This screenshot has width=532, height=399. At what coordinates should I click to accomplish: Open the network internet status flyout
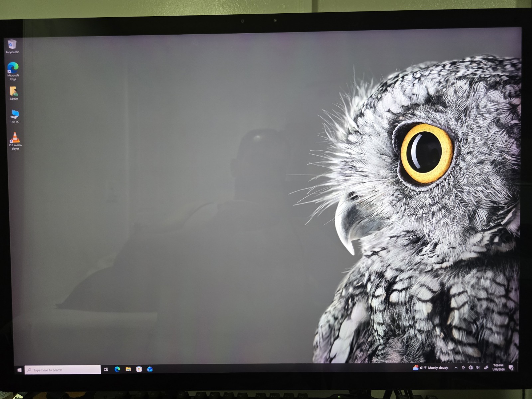[470, 368]
